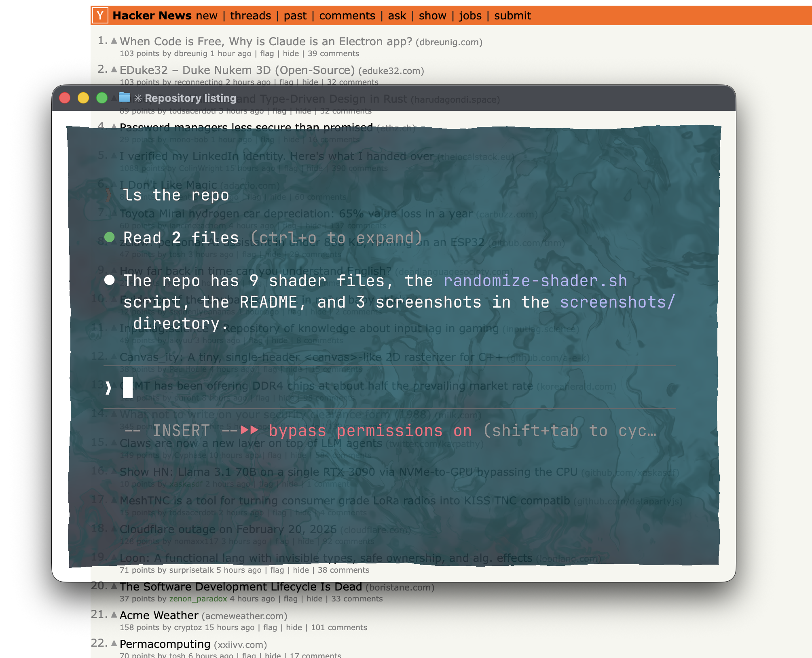Screen dimensions: 812x658
Task: Click the green status dot beside Read 2 files
Action: pos(109,237)
